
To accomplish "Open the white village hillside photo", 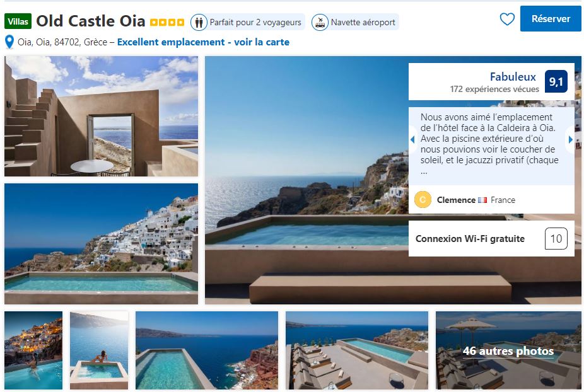I will (101, 244).
